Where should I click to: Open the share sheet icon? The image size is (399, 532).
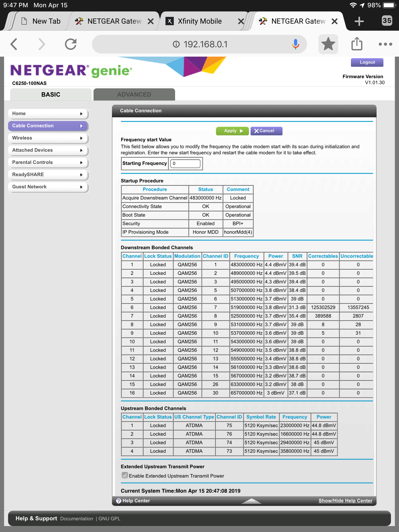(x=357, y=44)
